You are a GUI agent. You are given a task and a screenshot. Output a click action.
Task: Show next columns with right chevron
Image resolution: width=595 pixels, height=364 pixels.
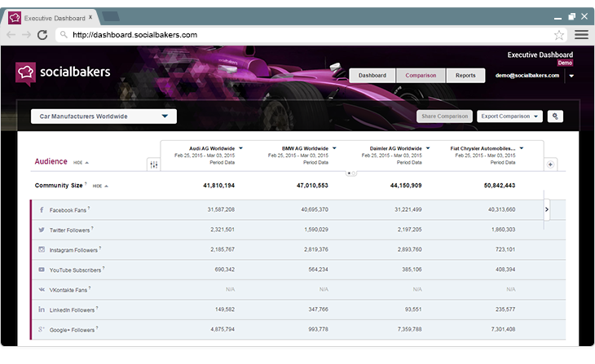[x=547, y=209]
